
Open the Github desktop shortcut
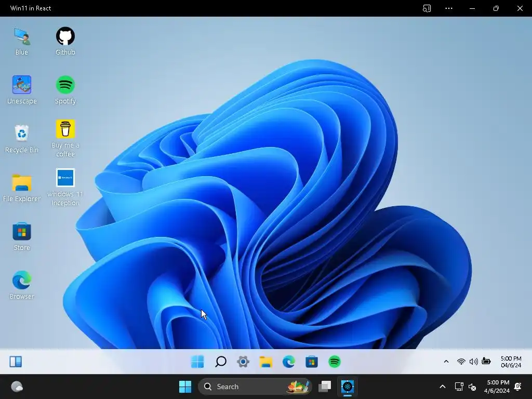click(x=65, y=42)
